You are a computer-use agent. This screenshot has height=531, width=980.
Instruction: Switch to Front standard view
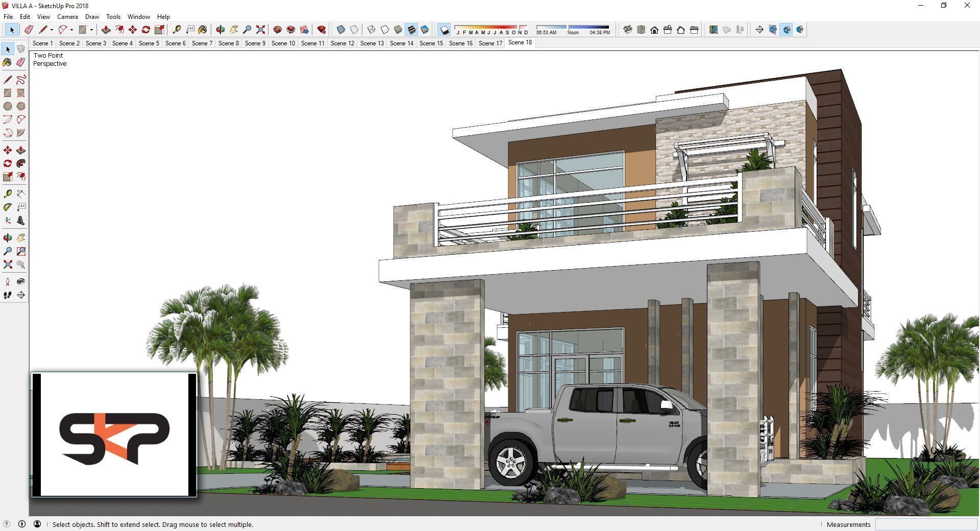[x=654, y=30]
